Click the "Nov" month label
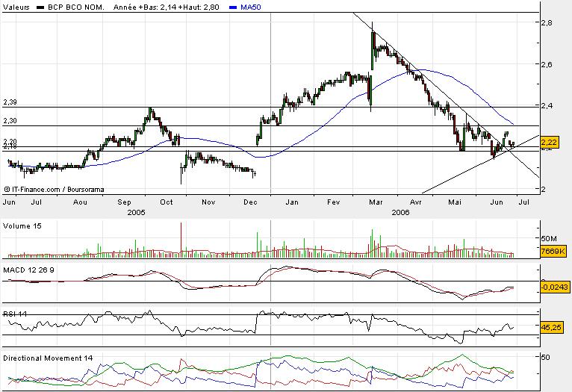Viewport: 572px width, 392px height. [208, 202]
